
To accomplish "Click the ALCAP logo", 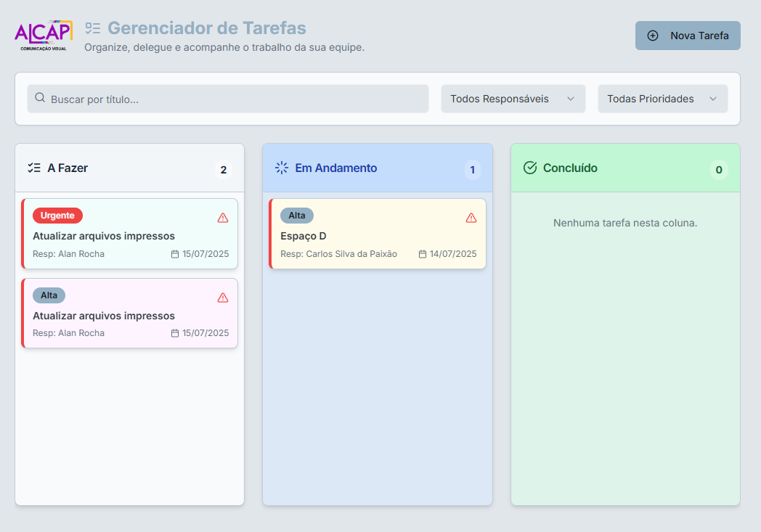I will click(x=42, y=33).
